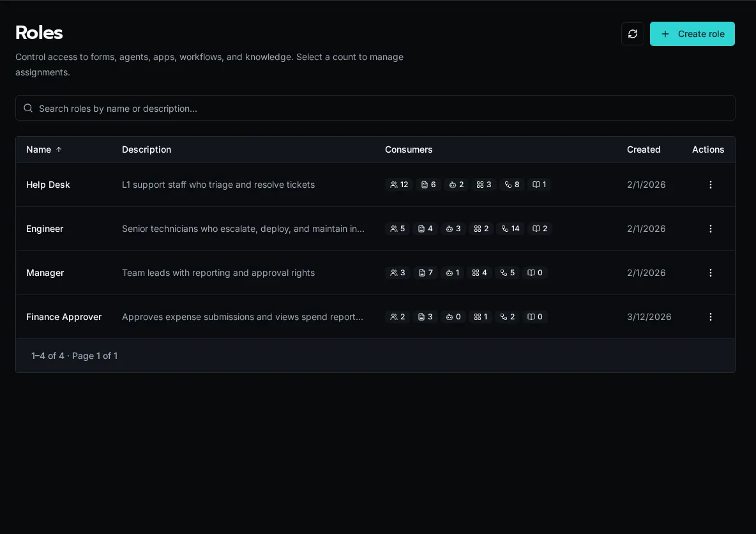756x534 pixels.
Task: Open Finance Approver agents count chip
Action: (x=453, y=317)
